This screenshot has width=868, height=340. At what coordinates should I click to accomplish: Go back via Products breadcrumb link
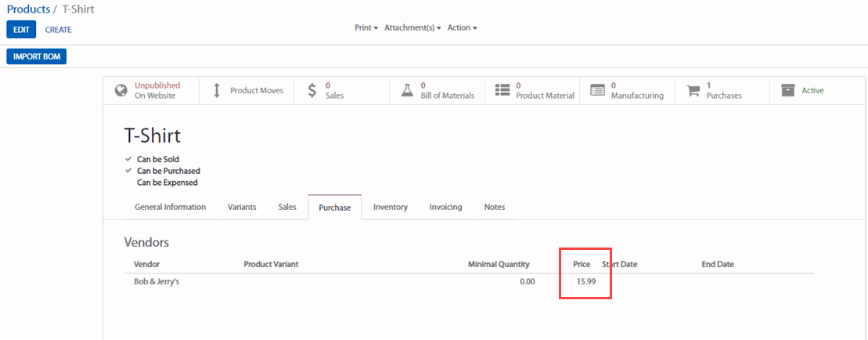click(28, 9)
